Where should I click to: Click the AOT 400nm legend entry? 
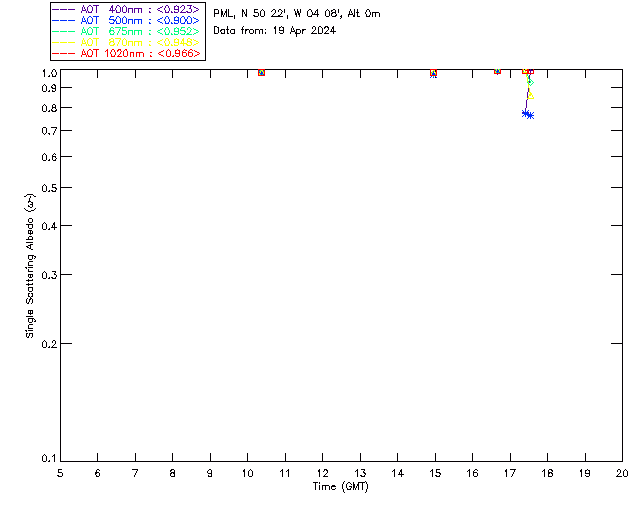(126, 9)
